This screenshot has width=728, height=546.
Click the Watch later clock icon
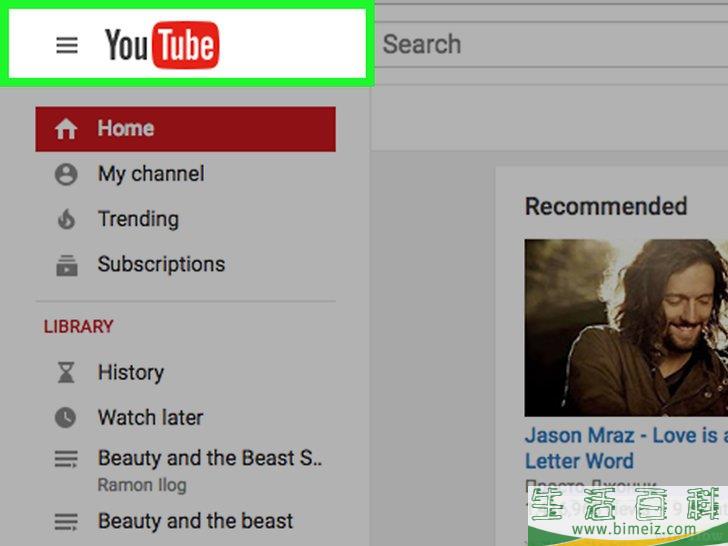pyautogui.click(x=65, y=417)
